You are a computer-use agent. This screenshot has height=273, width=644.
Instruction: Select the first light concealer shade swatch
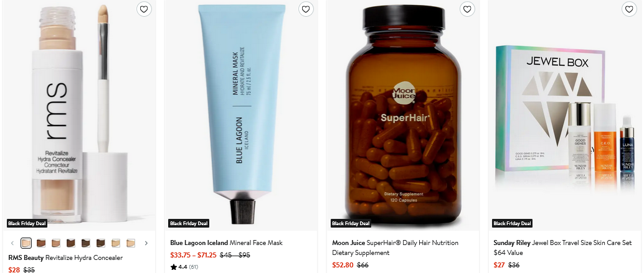tap(26, 243)
